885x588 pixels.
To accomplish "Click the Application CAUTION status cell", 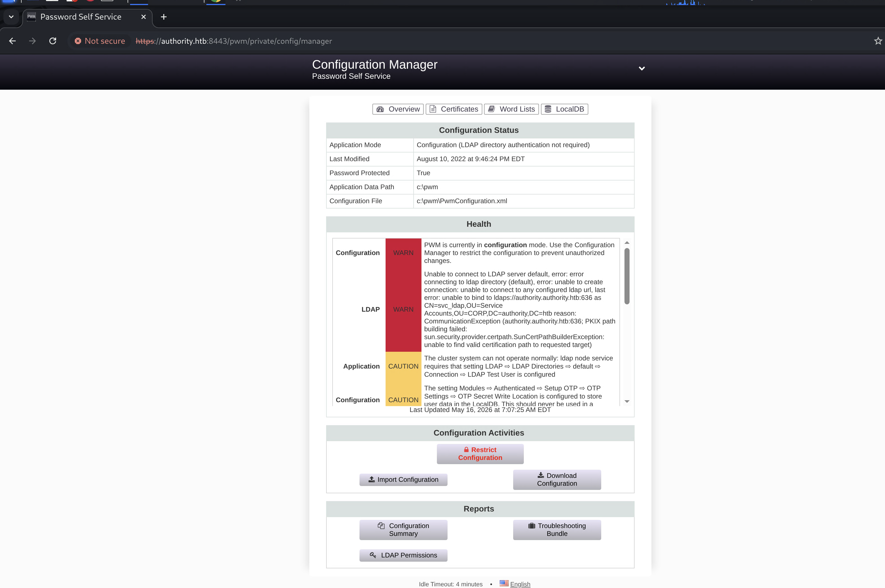I will (x=403, y=366).
